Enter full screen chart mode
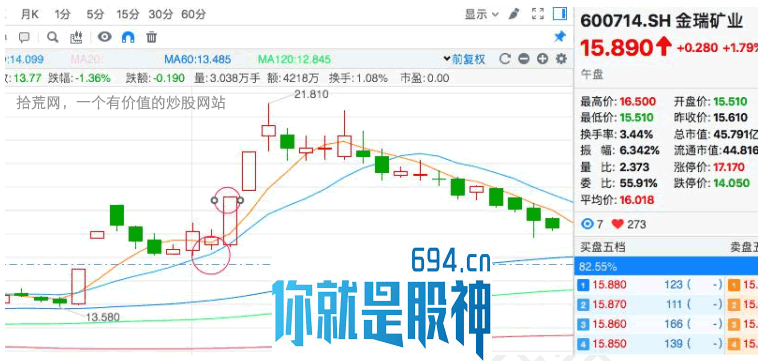Viewport: 764px width, 361px height. pos(537,14)
